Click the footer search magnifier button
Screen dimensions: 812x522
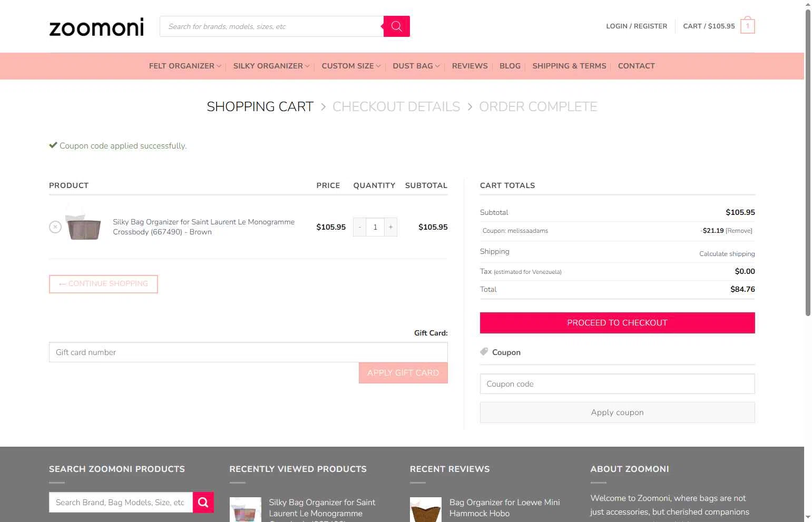[203, 503]
